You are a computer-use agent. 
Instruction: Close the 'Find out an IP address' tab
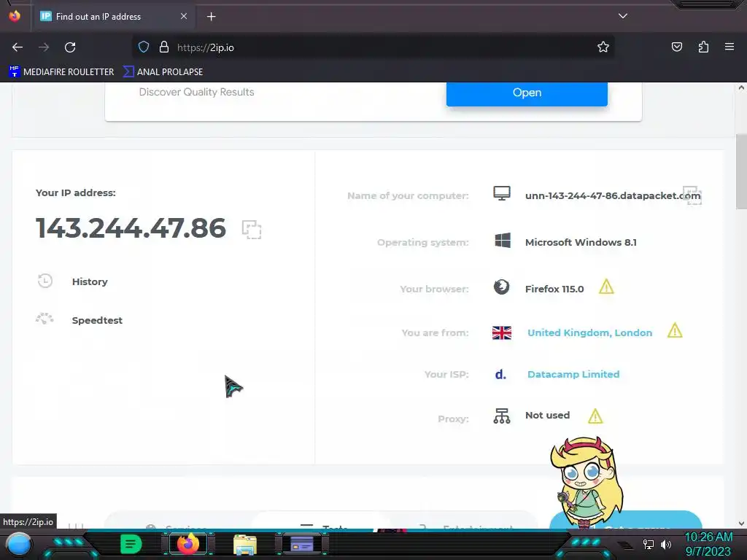click(183, 16)
